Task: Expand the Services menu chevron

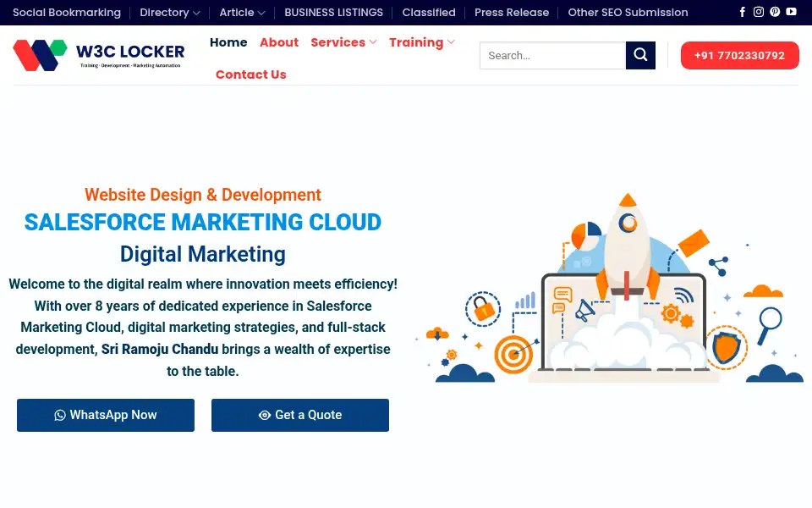Action: click(373, 42)
